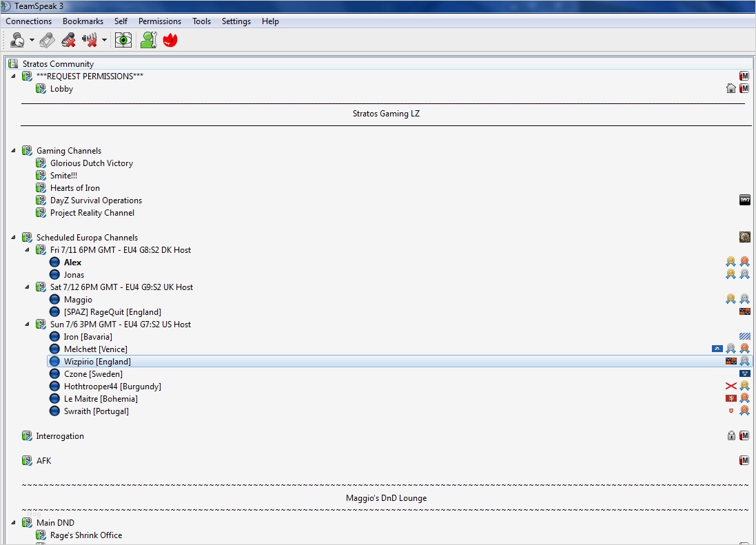The width and height of the screenshot is (756, 545).
Task: Click the blue status orb beside Jonas
Action: tap(54, 275)
